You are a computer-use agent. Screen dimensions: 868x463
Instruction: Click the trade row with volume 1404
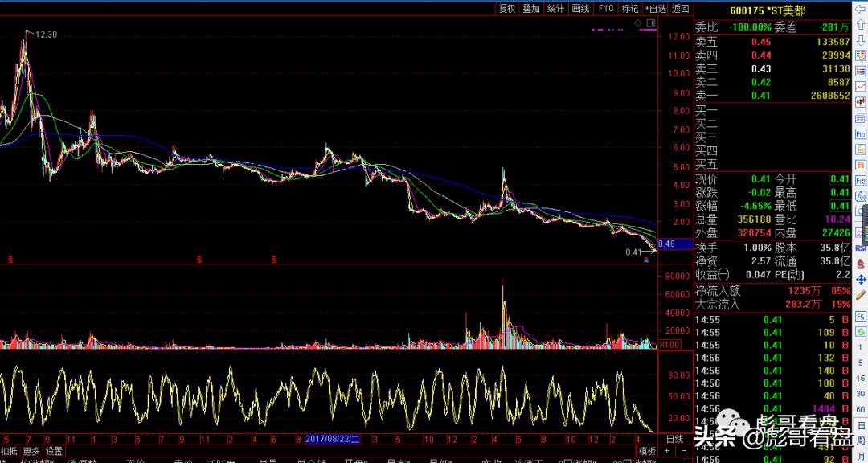pos(772,408)
